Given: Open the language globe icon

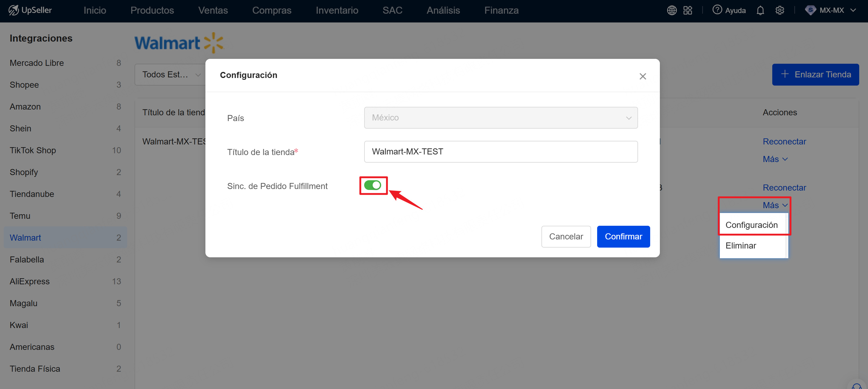Looking at the screenshot, I should (672, 10).
